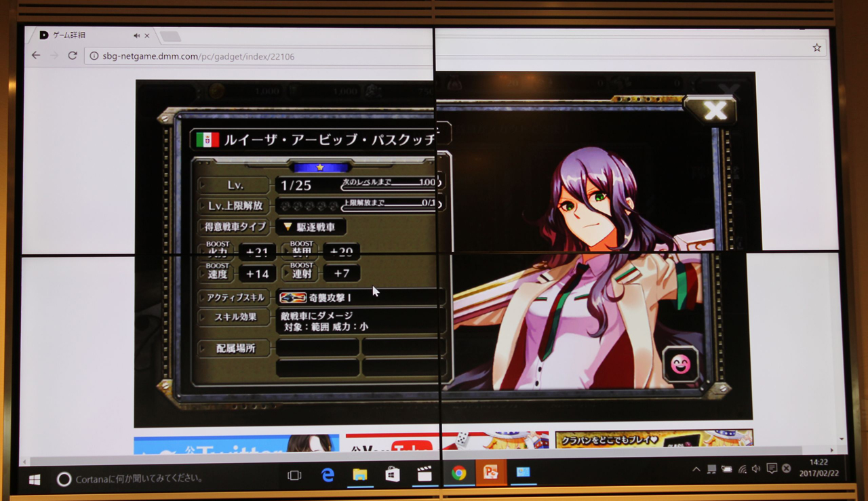The height and width of the screenshot is (501, 868).
Task: Open File Explorer from the taskbar
Action: coord(359,476)
